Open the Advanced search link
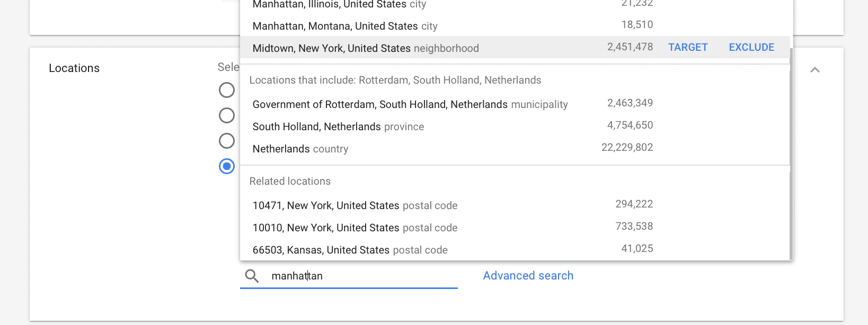The width and height of the screenshot is (868, 325). 528,276
